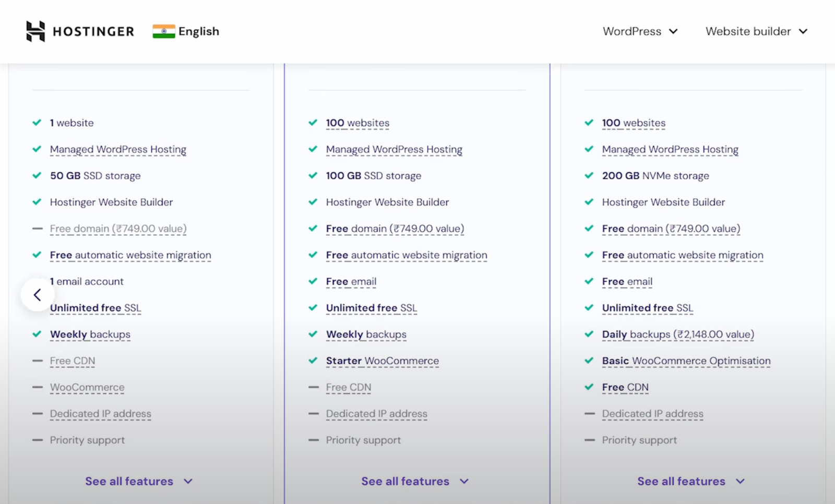Click 'Daily backups (₹2,148.00 value)' text
The image size is (835, 504).
tap(678, 334)
